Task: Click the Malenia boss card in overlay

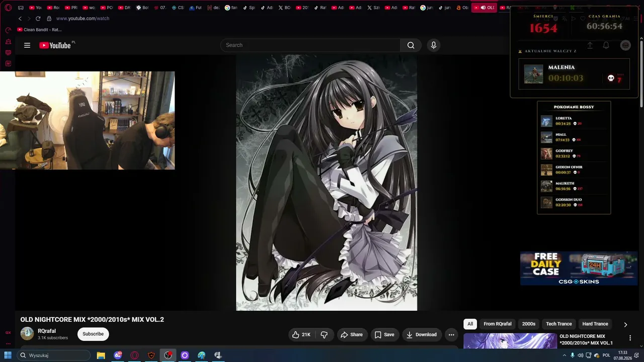Action: click(574, 74)
